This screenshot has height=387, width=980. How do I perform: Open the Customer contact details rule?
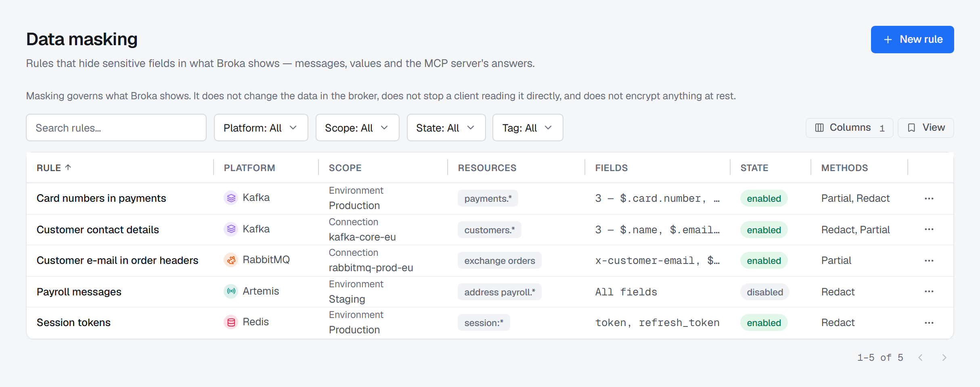98,230
